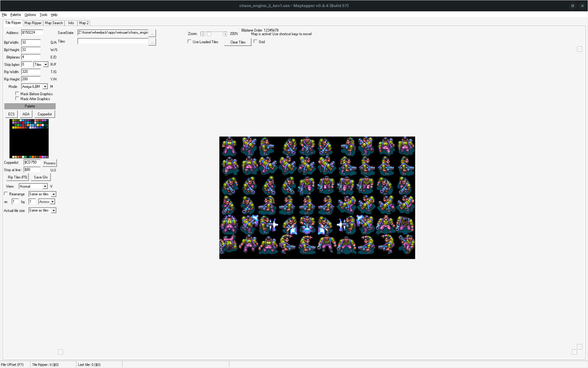588x368 pixels.
Task: Switch to the Map 2 tab
Action: tap(84, 23)
